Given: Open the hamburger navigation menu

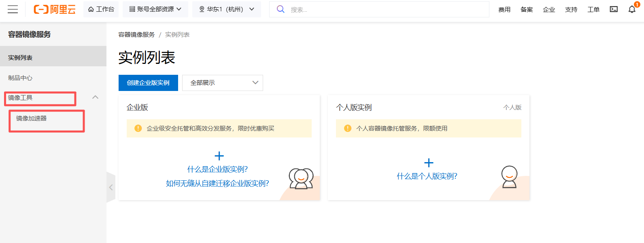Looking at the screenshot, I should coord(13,9).
